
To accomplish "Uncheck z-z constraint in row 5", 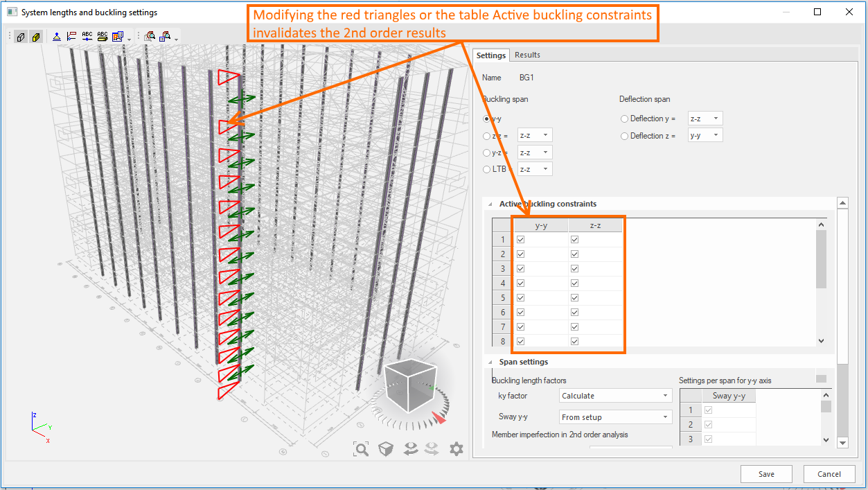I will [575, 298].
